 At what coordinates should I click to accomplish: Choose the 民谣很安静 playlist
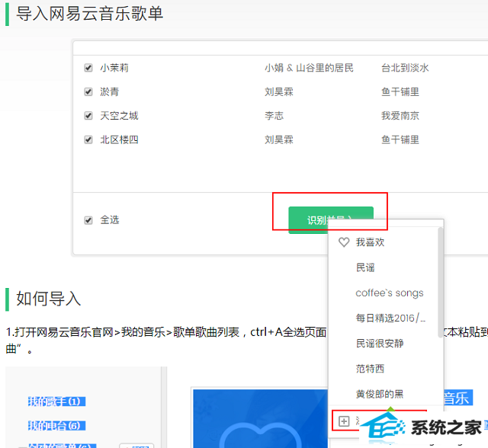tap(380, 343)
